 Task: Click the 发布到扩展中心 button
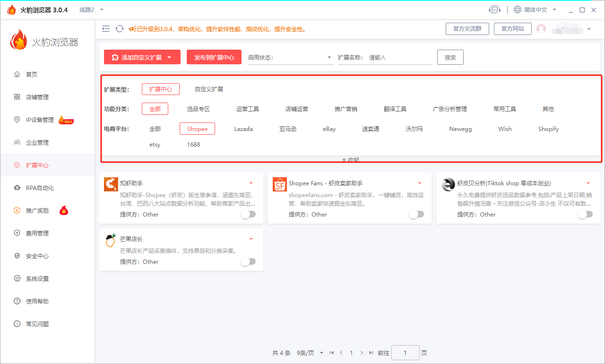click(x=214, y=57)
